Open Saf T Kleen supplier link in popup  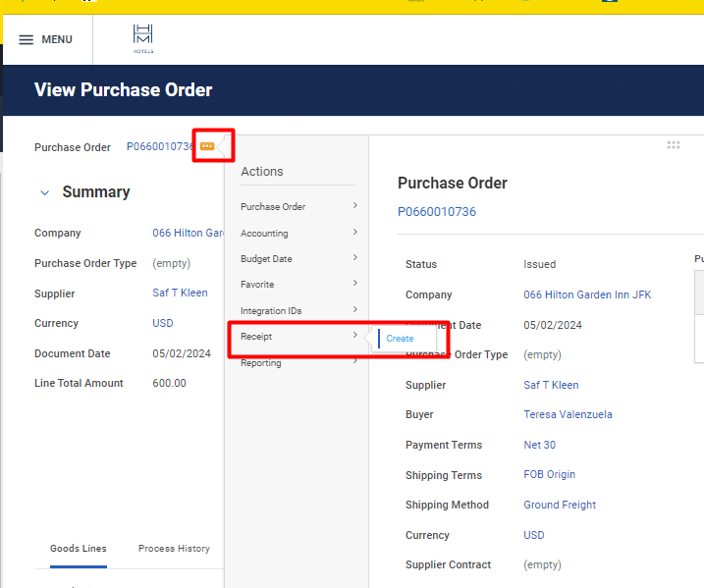tap(551, 385)
